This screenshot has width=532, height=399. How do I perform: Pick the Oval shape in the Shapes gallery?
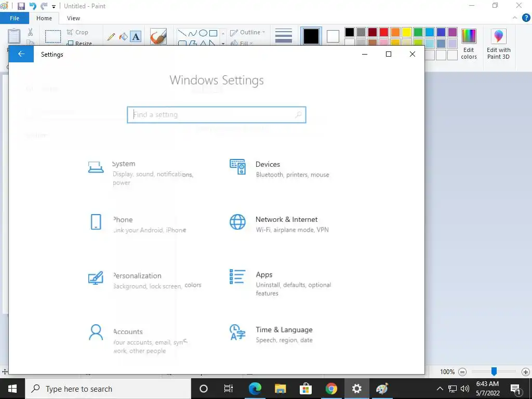[x=203, y=33]
